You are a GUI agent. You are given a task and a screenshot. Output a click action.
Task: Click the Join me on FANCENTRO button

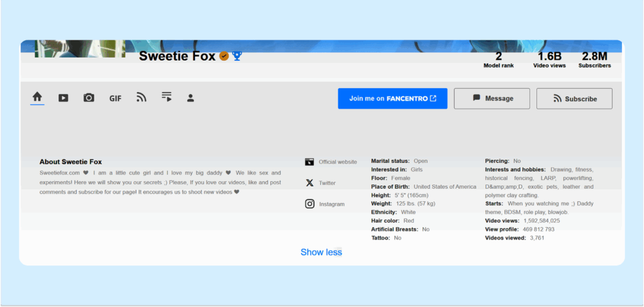pyautogui.click(x=392, y=98)
